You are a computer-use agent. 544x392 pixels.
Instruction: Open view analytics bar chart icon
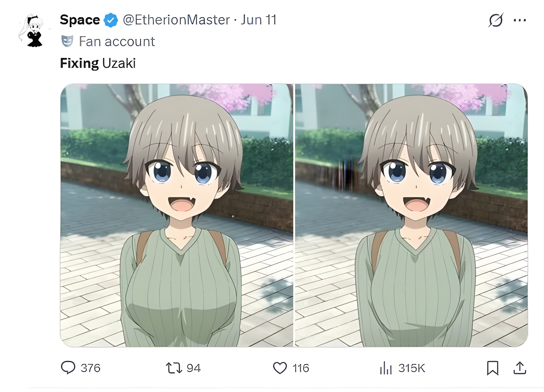tap(386, 368)
